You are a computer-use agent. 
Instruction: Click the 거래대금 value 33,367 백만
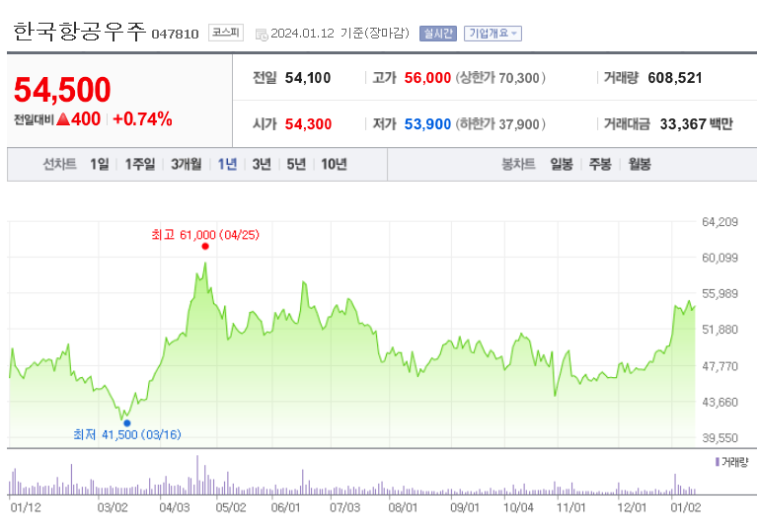[696, 124]
